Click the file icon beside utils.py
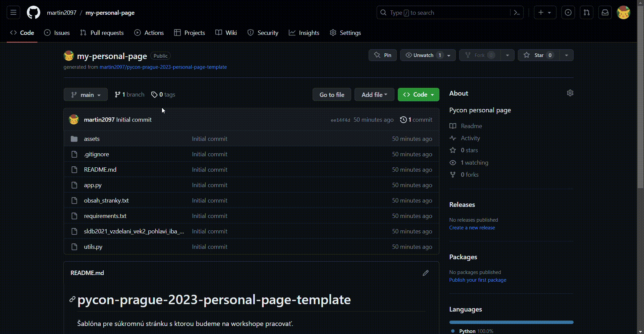Screen dimensions: 644x334 [x=74, y=247]
